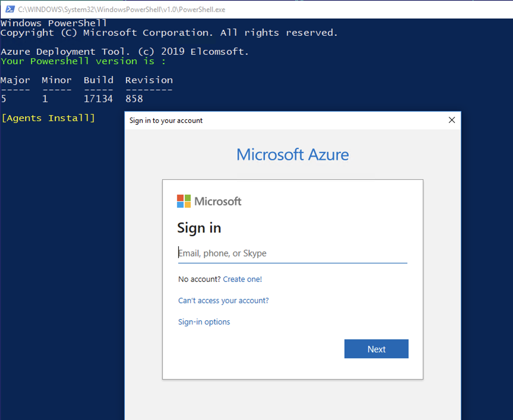Click the Sign in heading text
Screen dimensions: 513x420
[199, 228]
